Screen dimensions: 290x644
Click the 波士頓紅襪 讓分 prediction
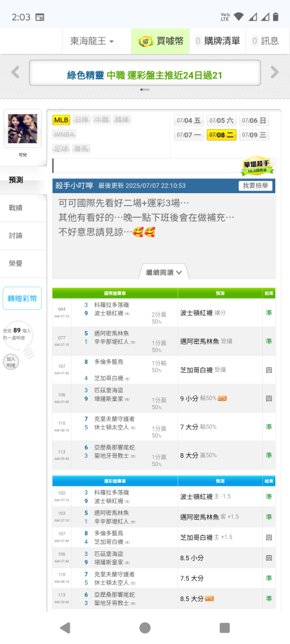click(203, 313)
